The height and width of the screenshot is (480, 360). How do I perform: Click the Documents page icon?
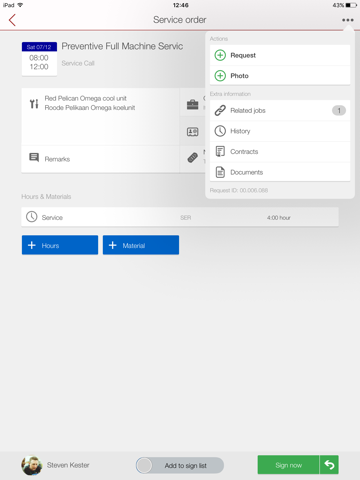[220, 172]
